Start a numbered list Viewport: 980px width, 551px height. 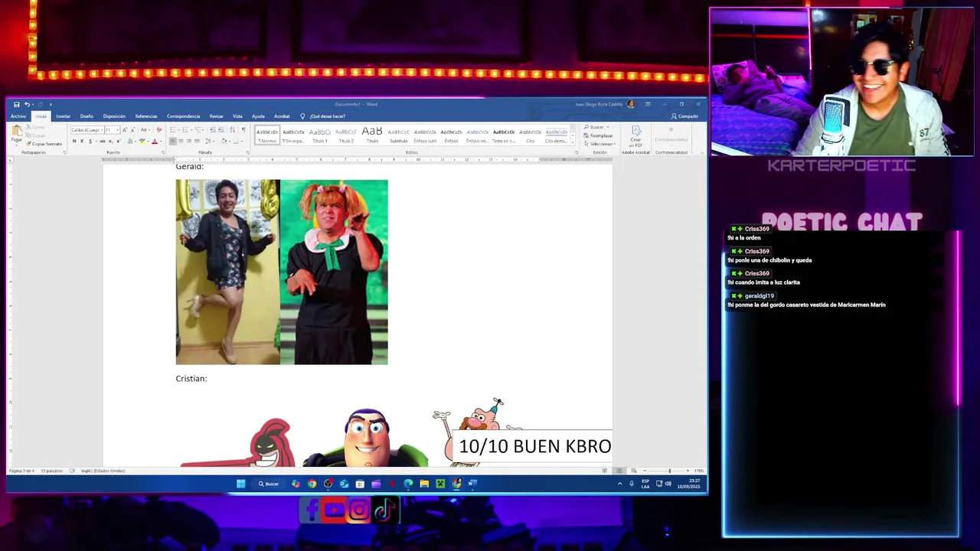[x=185, y=130]
